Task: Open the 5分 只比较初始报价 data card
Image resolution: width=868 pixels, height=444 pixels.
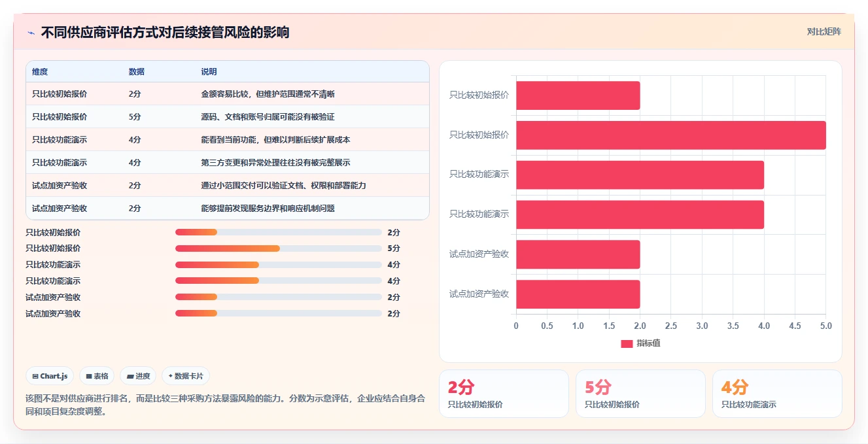Action: 640,394
